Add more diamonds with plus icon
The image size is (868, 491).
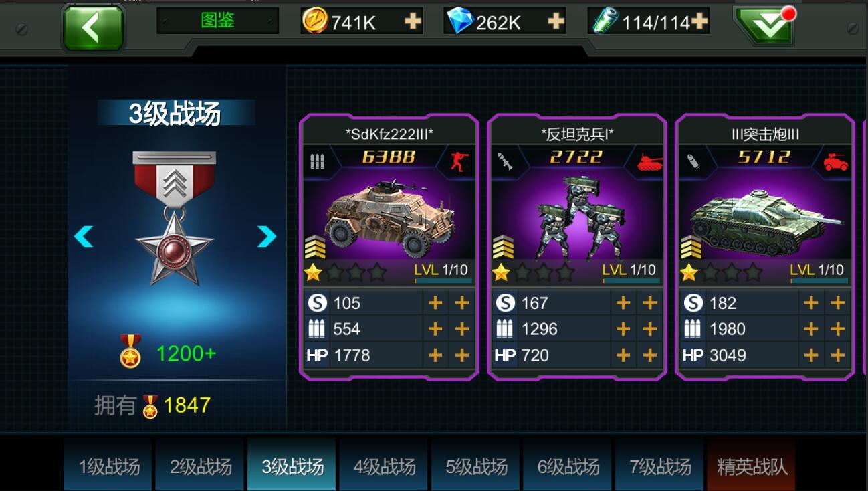point(556,22)
